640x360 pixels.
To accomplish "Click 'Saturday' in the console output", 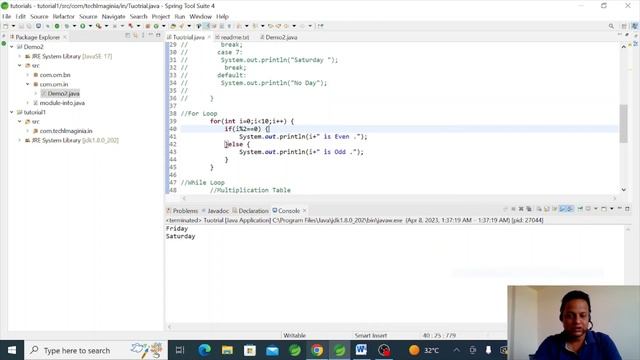I will pyautogui.click(x=180, y=236).
